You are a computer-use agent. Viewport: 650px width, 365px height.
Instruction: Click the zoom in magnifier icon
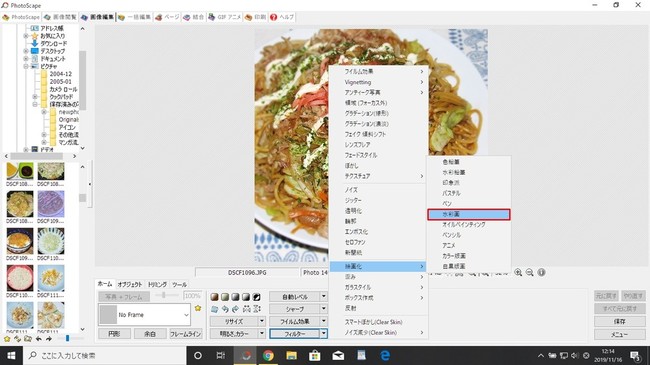click(518, 273)
